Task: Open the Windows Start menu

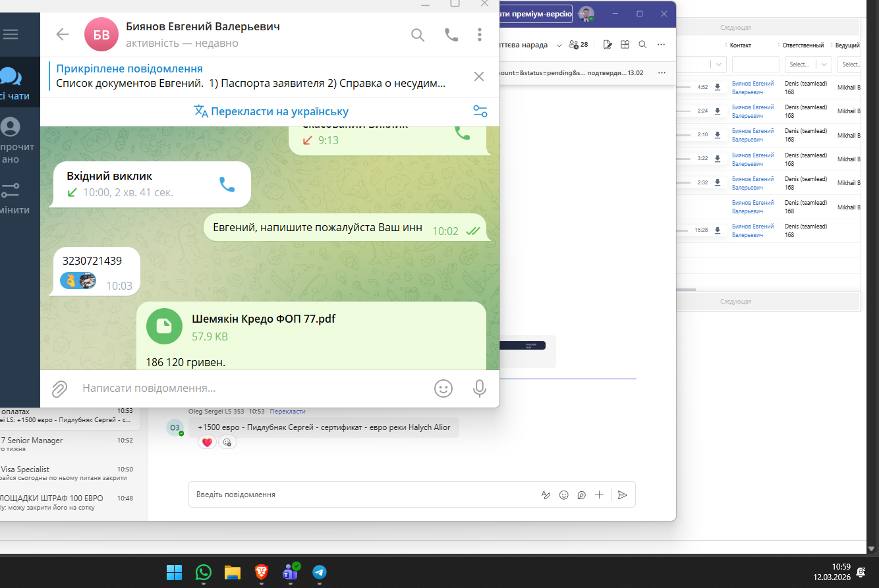Action: pos(175,572)
